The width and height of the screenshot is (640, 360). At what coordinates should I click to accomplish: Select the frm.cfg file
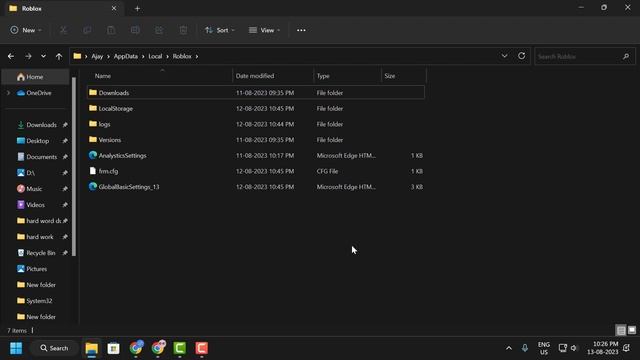pyautogui.click(x=256, y=171)
